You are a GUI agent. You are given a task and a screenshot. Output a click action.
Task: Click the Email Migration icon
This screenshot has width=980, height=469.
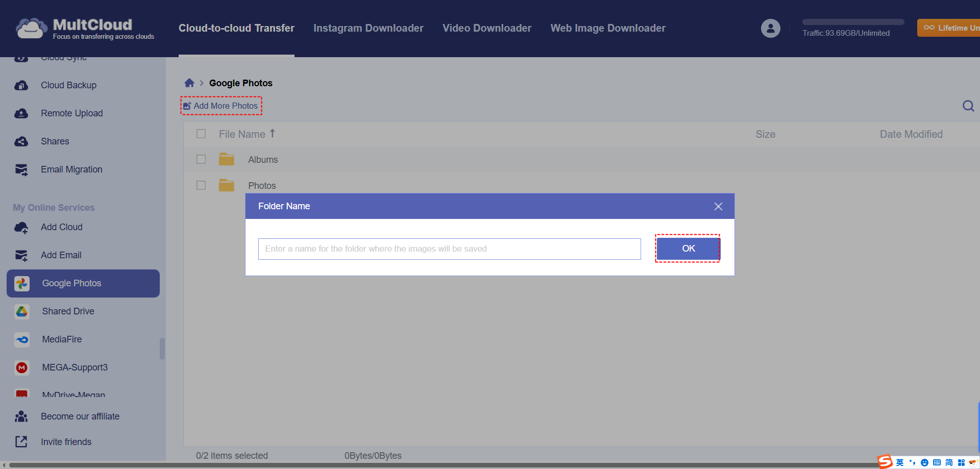pyautogui.click(x=21, y=169)
